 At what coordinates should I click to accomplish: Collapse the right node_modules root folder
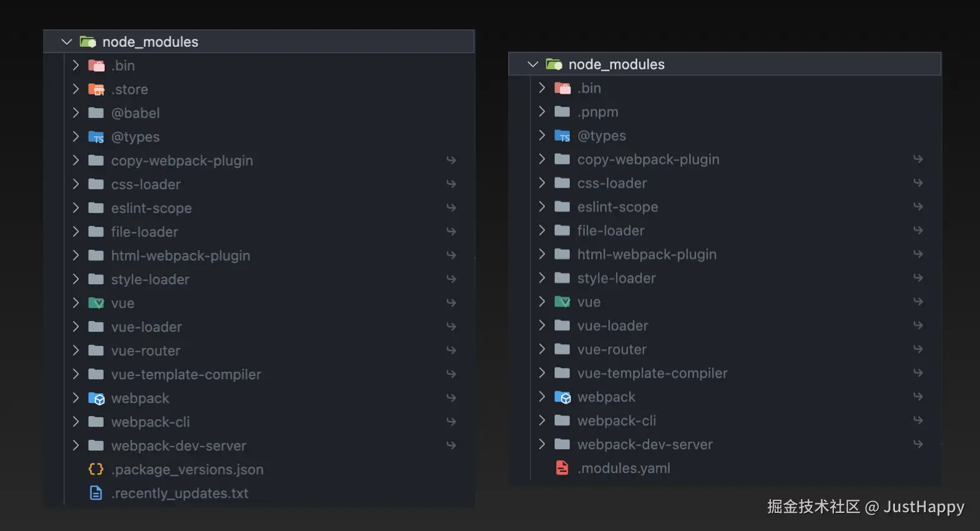(533, 64)
